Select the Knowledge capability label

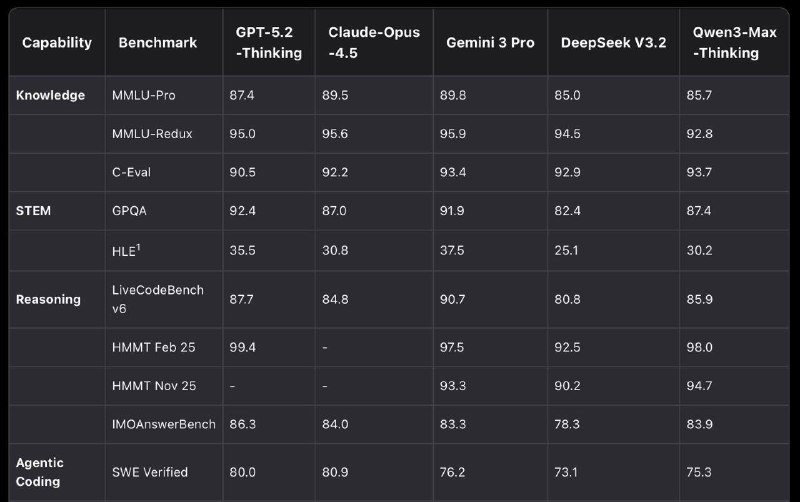click(51, 95)
